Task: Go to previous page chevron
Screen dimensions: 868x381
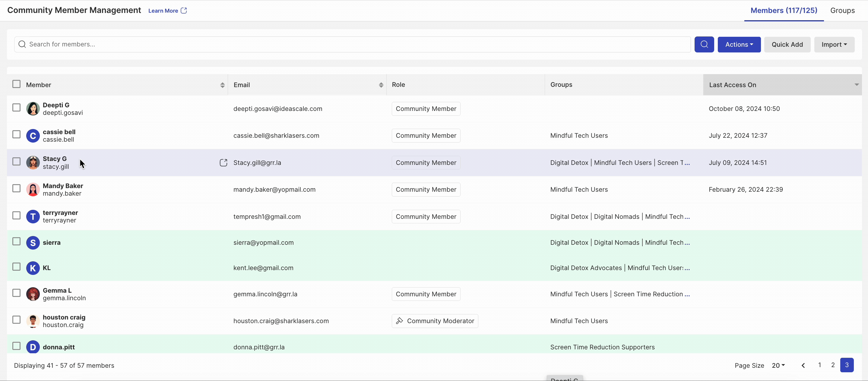Action: pos(803,366)
